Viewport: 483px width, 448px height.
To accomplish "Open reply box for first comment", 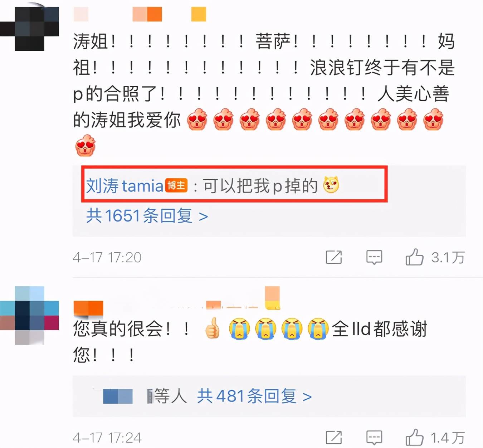I will pyautogui.click(x=374, y=257).
